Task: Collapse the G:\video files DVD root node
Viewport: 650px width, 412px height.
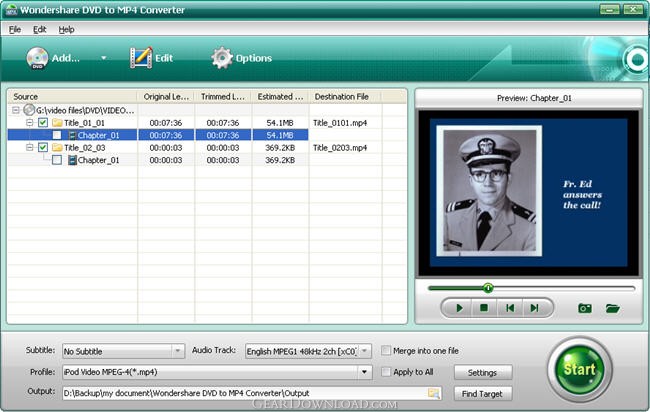Action: tap(16, 110)
